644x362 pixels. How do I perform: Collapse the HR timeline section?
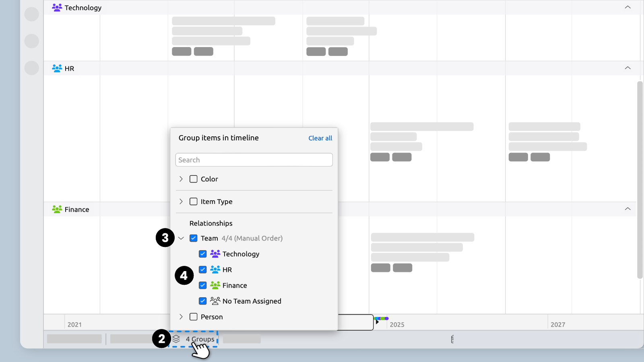(x=627, y=68)
